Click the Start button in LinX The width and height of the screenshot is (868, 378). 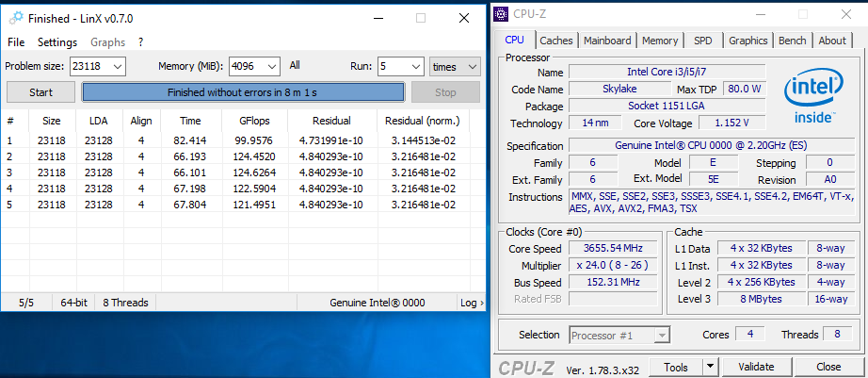tap(41, 92)
